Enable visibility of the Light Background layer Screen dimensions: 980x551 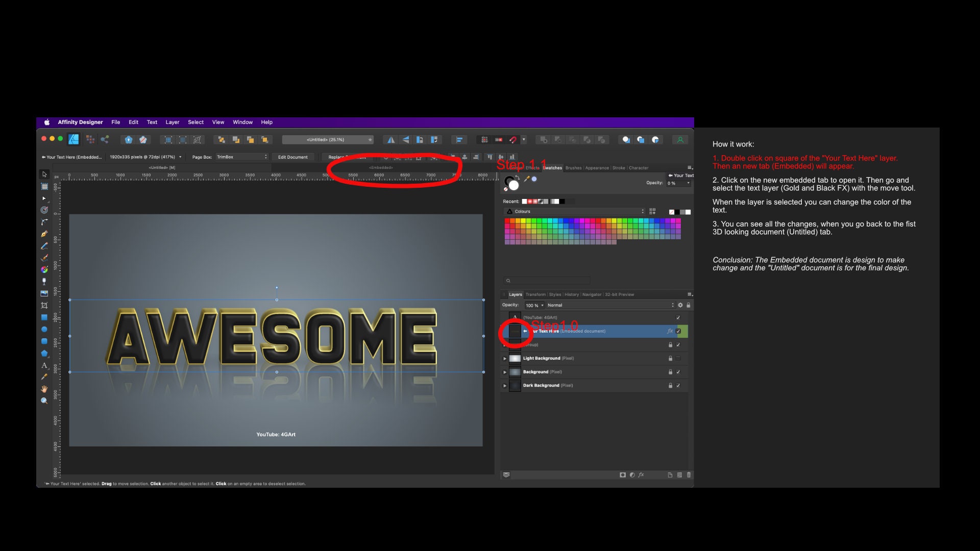coord(678,358)
